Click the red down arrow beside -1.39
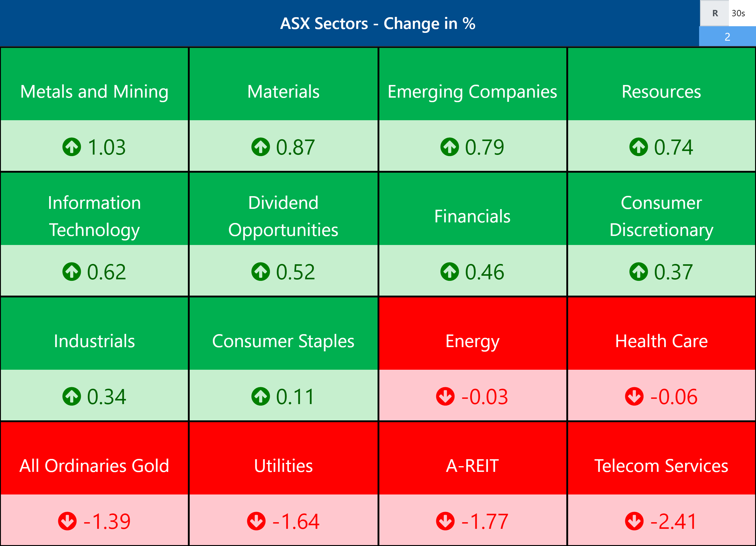 tap(67, 521)
